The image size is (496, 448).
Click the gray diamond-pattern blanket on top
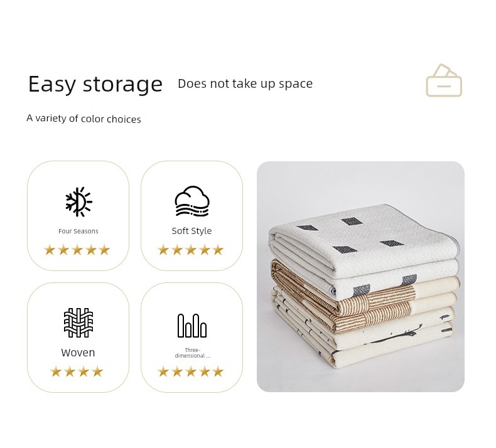[x=364, y=245]
